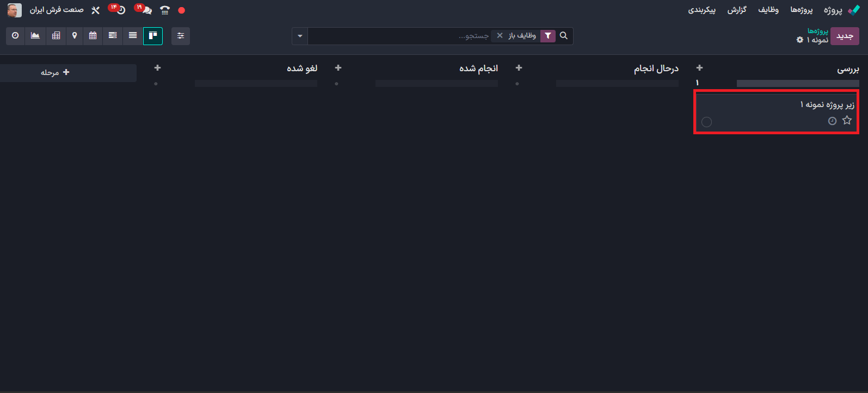The width and height of the screenshot is (868, 393).
Task: Click the جدید button
Action: pos(845,36)
